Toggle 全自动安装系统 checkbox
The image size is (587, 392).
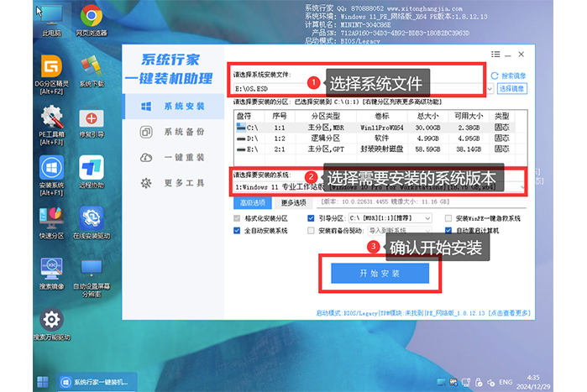(237, 230)
